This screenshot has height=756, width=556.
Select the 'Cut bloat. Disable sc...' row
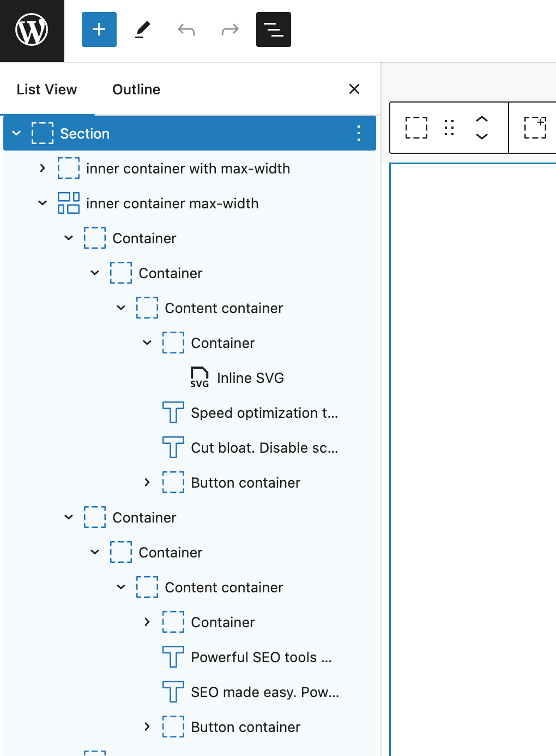[x=190, y=447]
